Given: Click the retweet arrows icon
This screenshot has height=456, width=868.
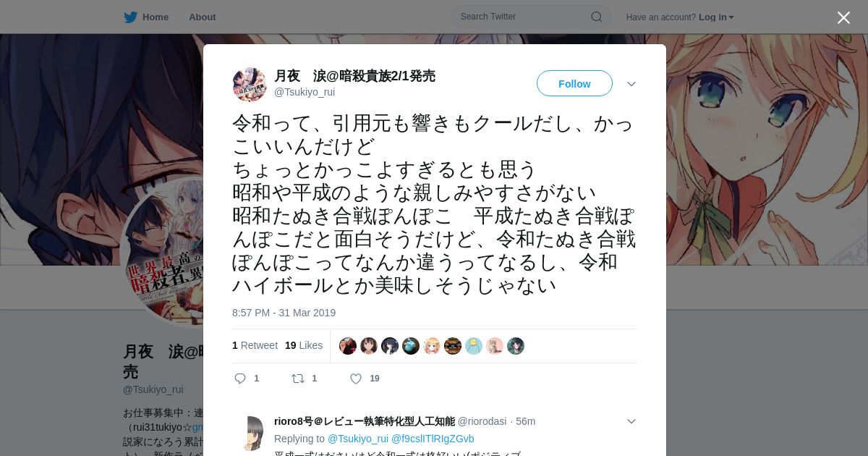Looking at the screenshot, I should (298, 379).
